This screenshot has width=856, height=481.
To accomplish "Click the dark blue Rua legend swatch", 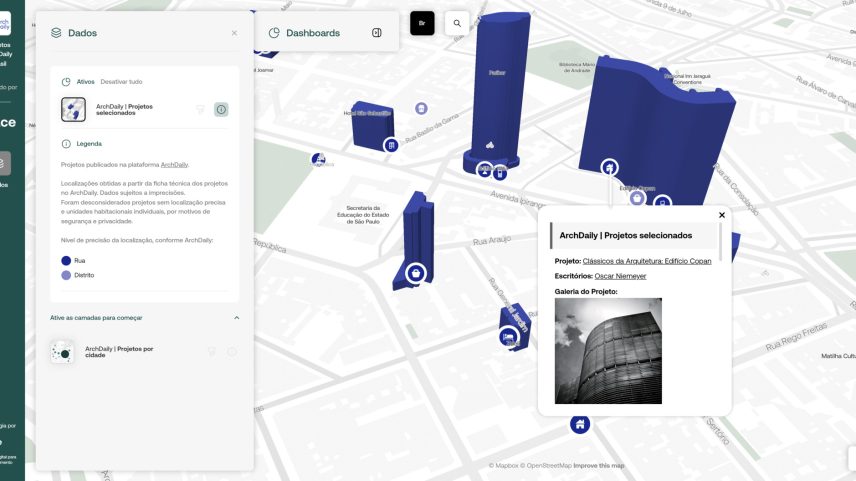I will [66, 260].
